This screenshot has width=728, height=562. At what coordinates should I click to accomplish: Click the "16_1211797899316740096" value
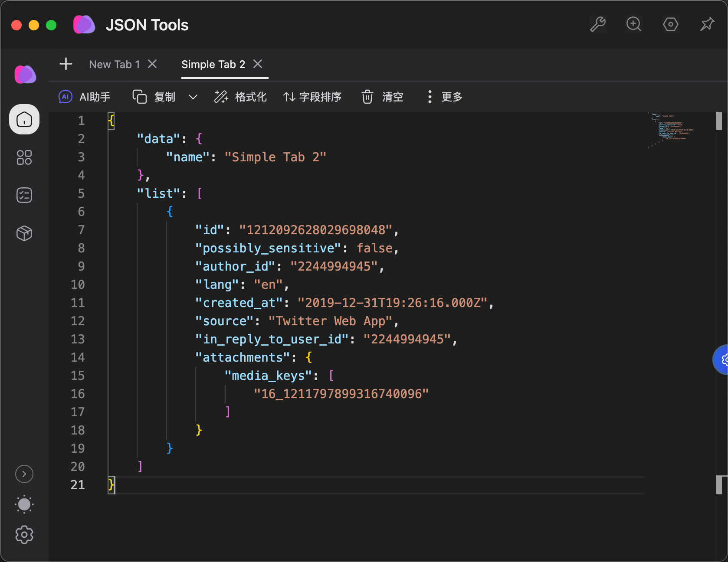tap(341, 394)
